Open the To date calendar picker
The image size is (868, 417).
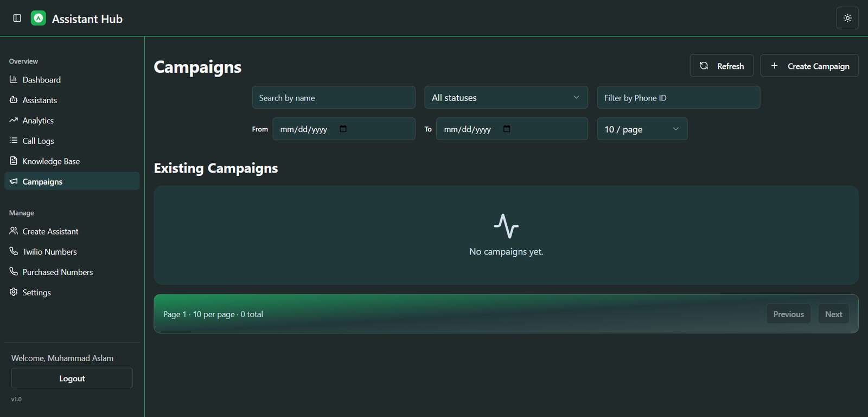coord(507,129)
